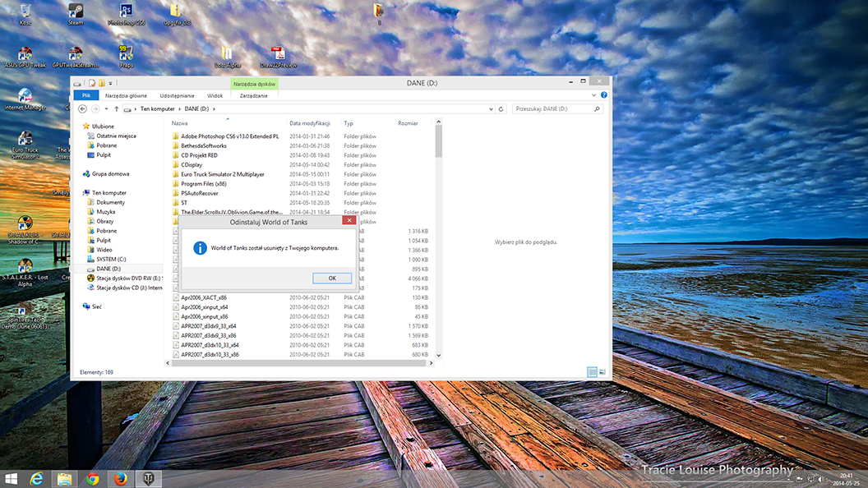Expand the Ten komputer breadcrumb arrow
The width and height of the screenshot is (868, 488).
[179, 109]
